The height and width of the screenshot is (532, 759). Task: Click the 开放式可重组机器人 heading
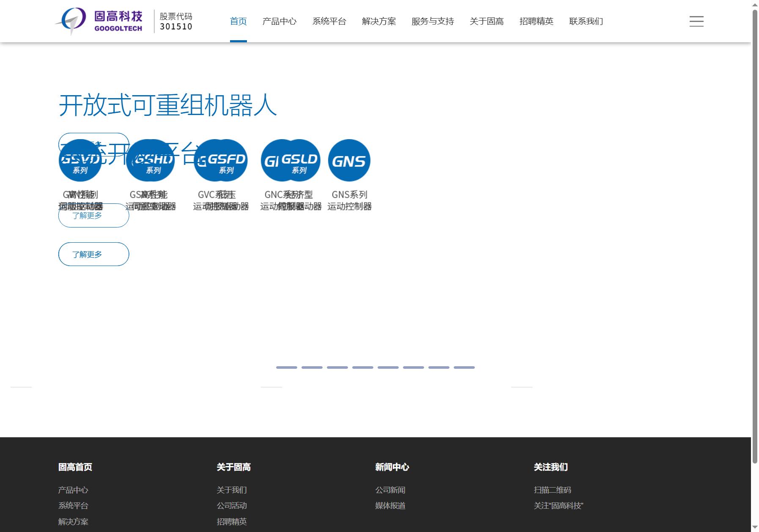coord(168,105)
